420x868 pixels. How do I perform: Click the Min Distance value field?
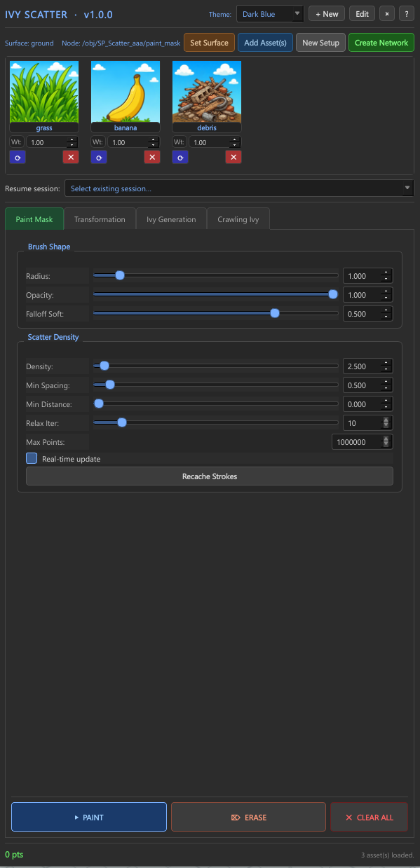point(368,404)
